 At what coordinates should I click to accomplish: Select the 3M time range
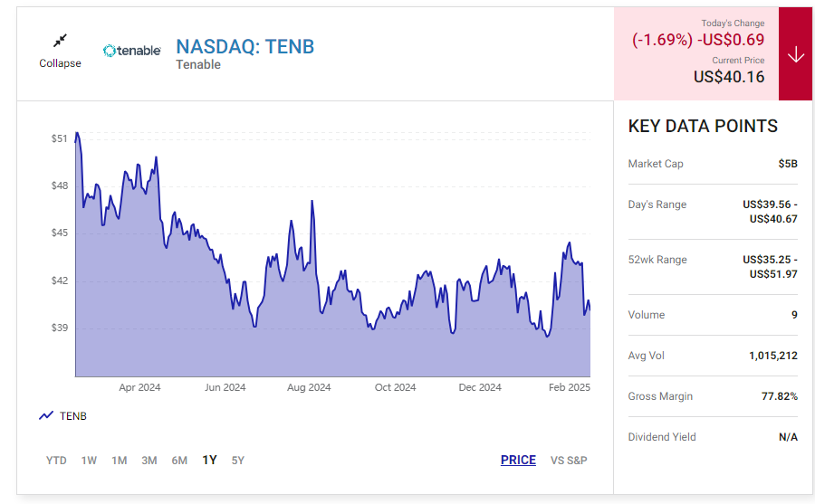pyautogui.click(x=149, y=461)
